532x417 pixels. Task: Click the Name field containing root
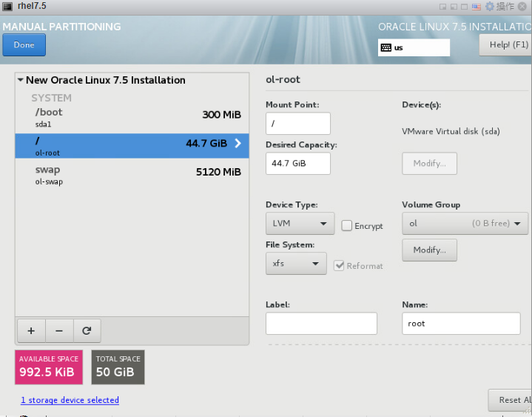(x=461, y=323)
